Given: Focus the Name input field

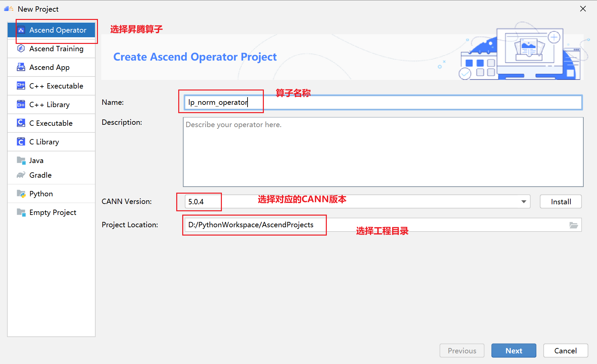Looking at the screenshot, I should point(383,102).
